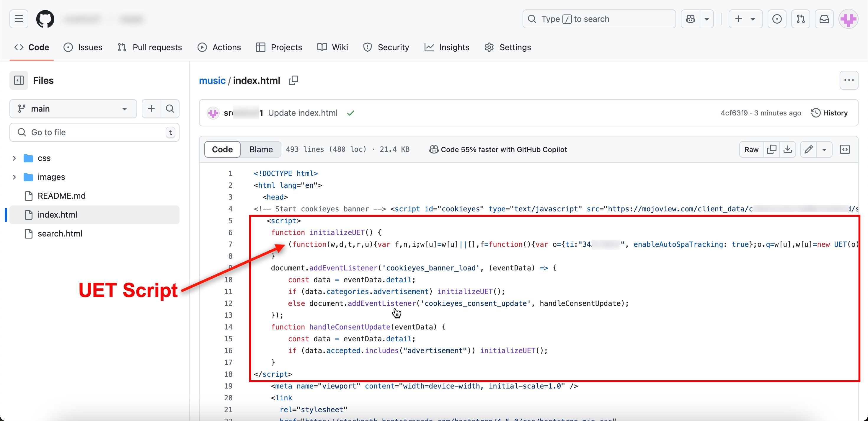Go to the GitHub homepage logo

point(45,19)
